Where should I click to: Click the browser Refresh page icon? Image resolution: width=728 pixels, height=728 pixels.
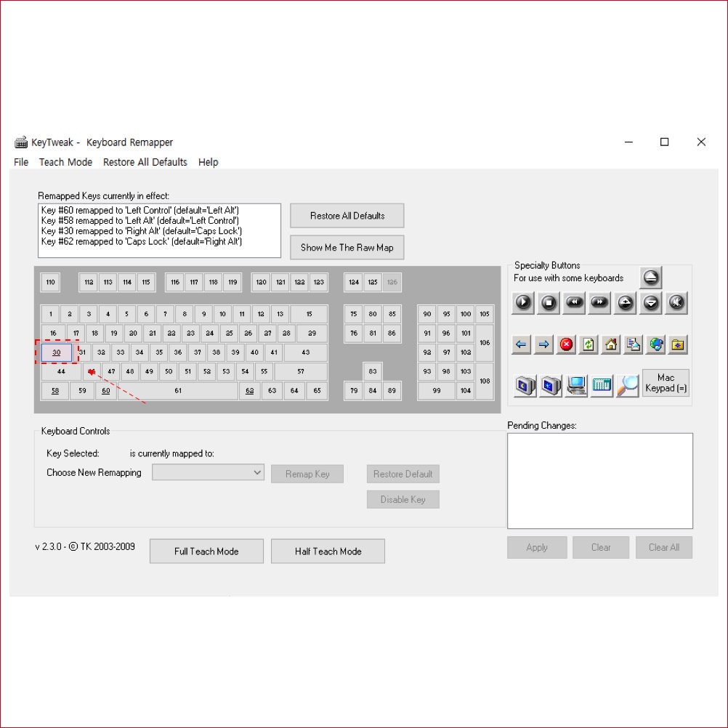pos(589,344)
